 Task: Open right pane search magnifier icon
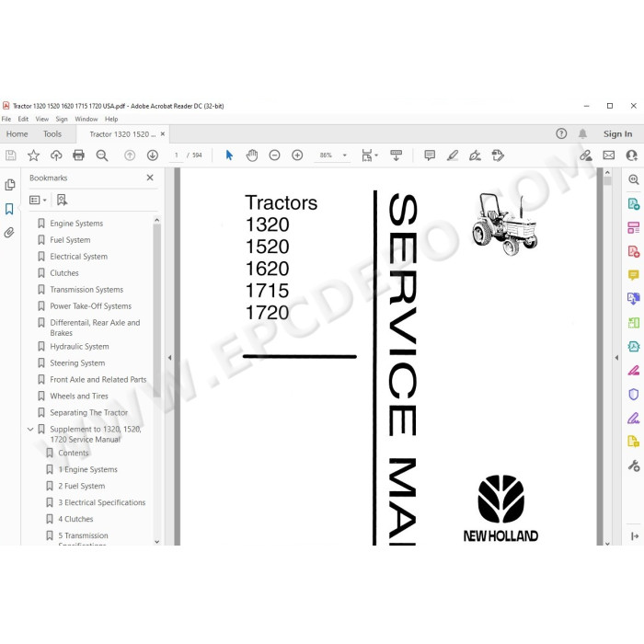tap(633, 179)
